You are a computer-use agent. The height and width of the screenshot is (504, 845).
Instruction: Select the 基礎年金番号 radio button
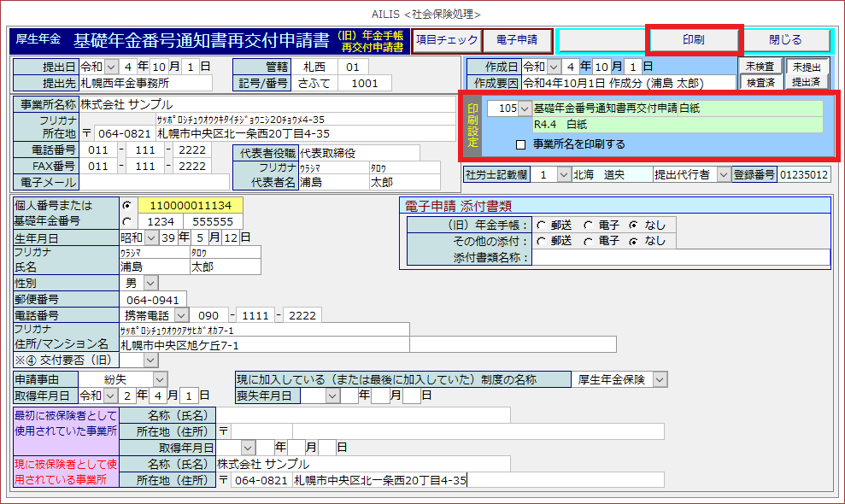pos(127,220)
